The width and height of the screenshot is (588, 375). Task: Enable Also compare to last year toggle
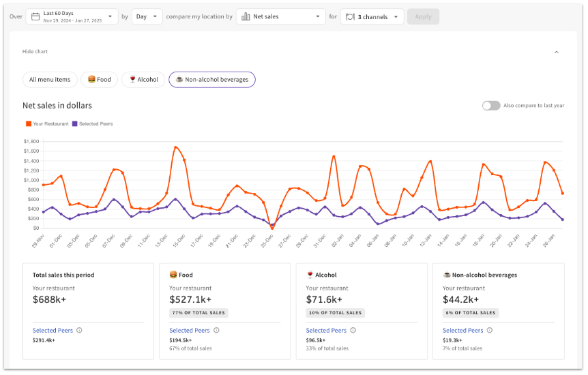pyautogui.click(x=490, y=106)
